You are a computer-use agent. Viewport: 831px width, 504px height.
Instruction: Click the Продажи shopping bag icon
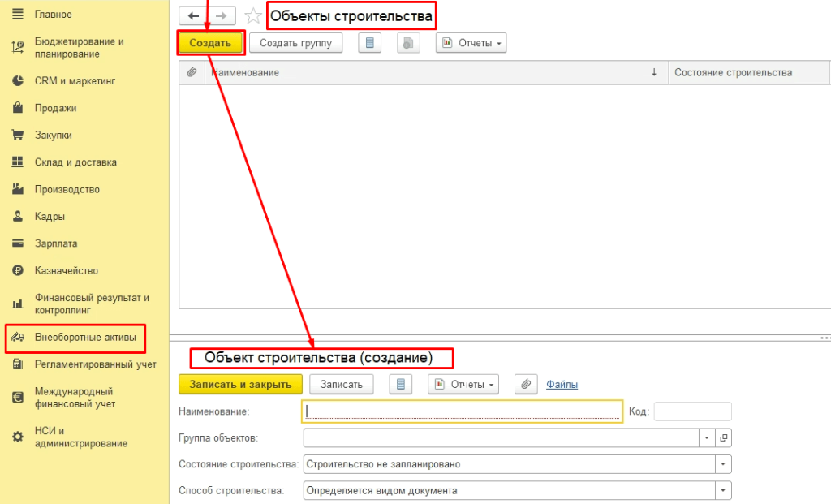point(18,108)
